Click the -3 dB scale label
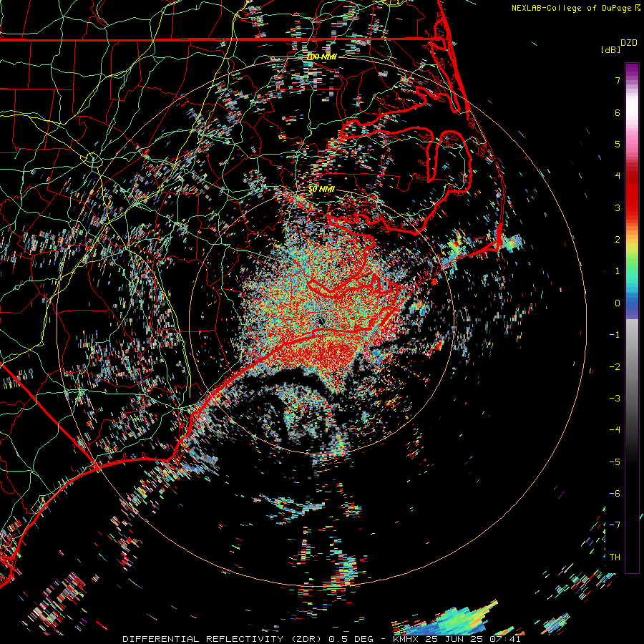The image size is (644, 644). pyautogui.click(x=615, y=399)
